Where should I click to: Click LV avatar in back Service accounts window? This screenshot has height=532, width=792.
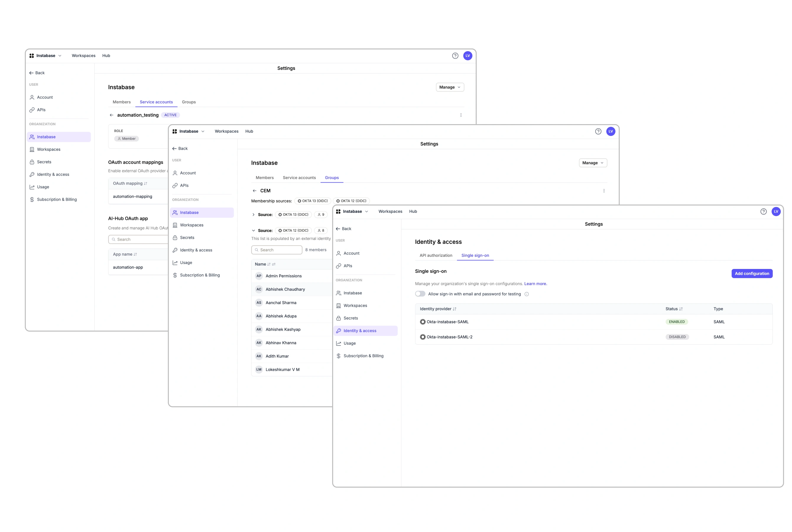click(x=468, y=56)
